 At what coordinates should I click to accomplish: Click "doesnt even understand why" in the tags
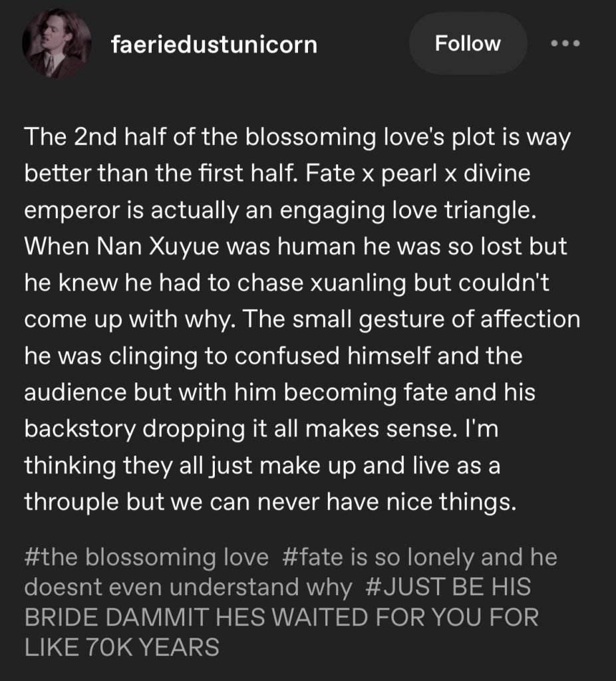pyautogui.click(x=187, y=588)
